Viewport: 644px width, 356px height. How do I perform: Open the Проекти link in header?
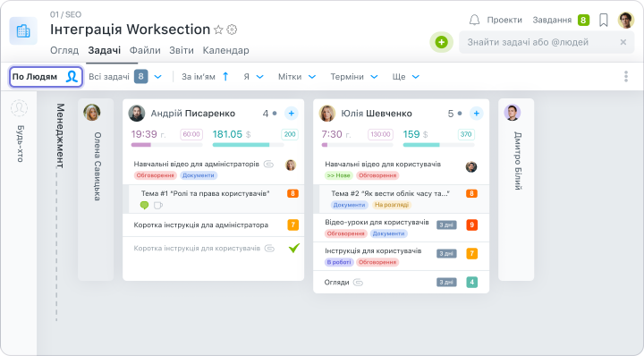coord(504,20)
